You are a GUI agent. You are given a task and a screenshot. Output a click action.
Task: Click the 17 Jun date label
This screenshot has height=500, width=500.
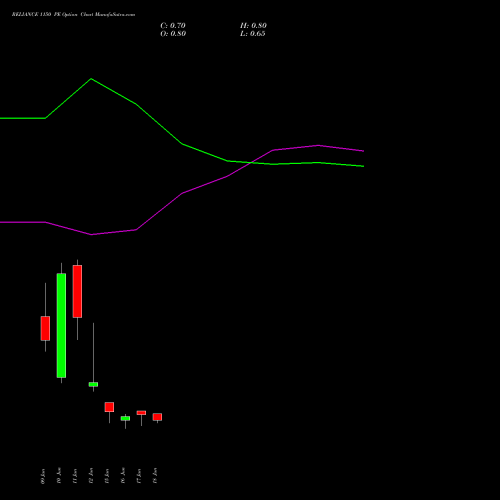[x=139, y=476]
